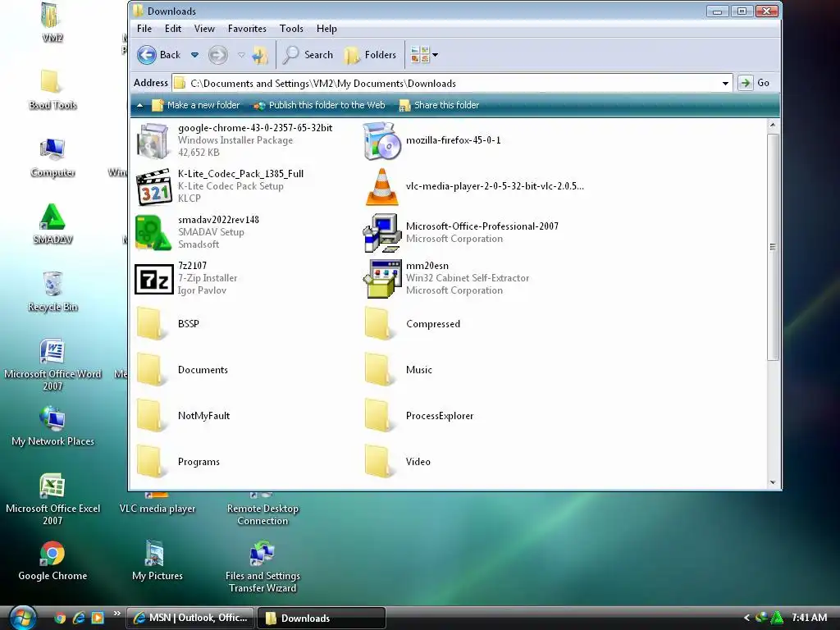Click the Downloads taskbar button
The height and width of the screenshot is (630, 840).
tap(322, 618)
